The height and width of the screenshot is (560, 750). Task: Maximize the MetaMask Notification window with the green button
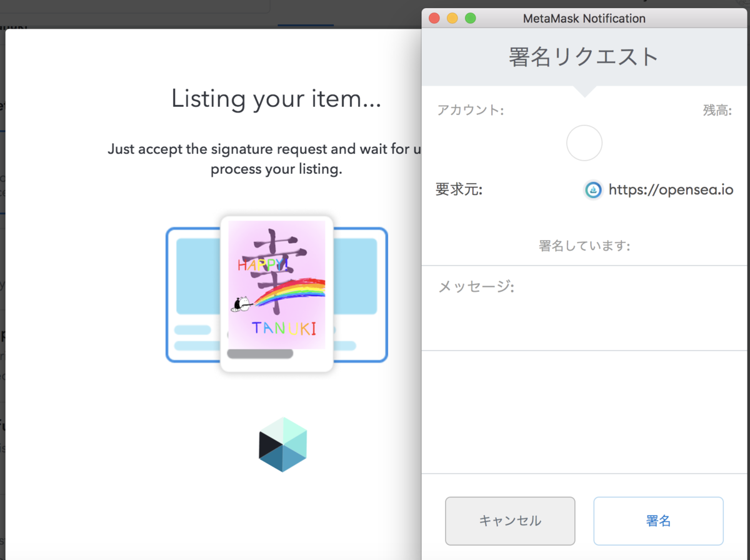pyautogui.click(x=471, y=18)
